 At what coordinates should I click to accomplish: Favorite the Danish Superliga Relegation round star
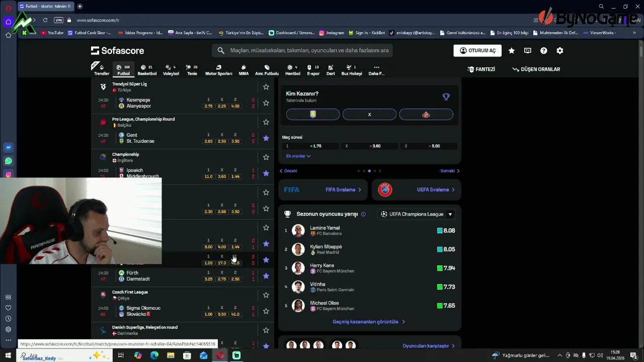pyautogui.click(x=266, y=330)
